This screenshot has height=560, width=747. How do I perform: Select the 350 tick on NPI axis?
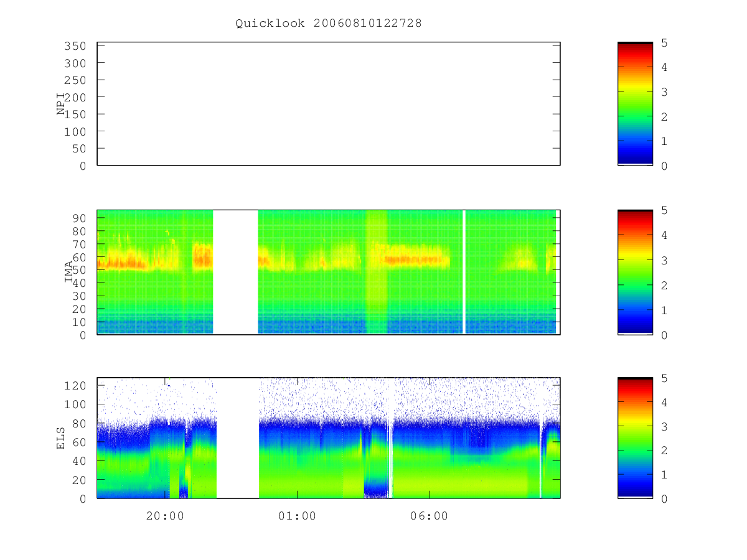pyautogui.click(x=75, y=46)
